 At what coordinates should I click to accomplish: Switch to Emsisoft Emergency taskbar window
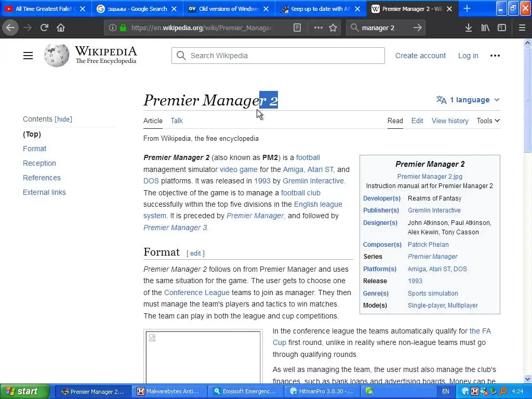click(x=245, y=391)
